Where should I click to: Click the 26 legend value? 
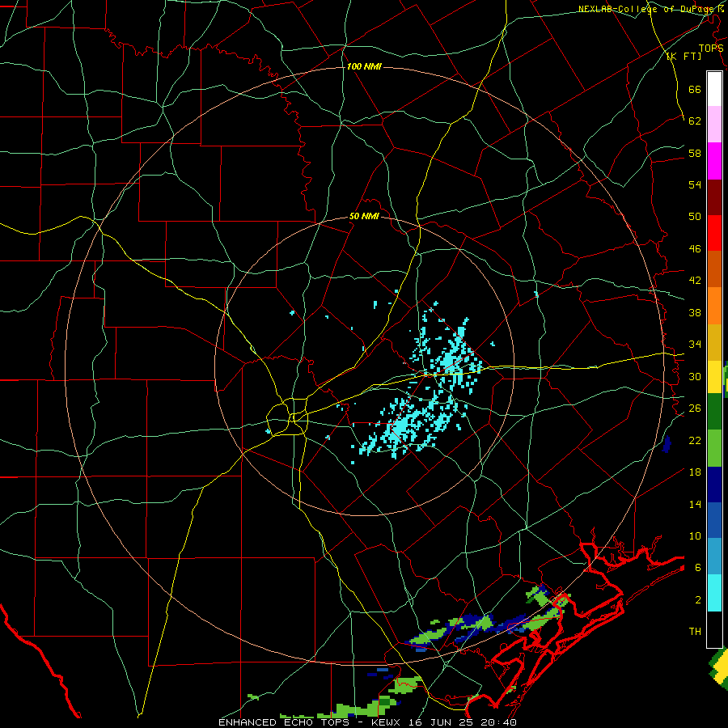click(695, 408)
